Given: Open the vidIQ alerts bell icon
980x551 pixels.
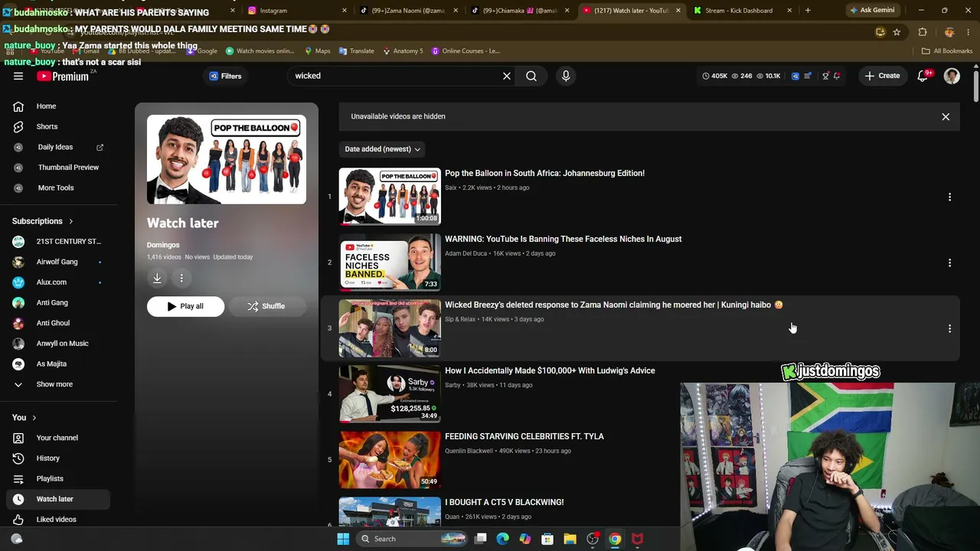Looking at the screenshot, I should tap(837, 76).
